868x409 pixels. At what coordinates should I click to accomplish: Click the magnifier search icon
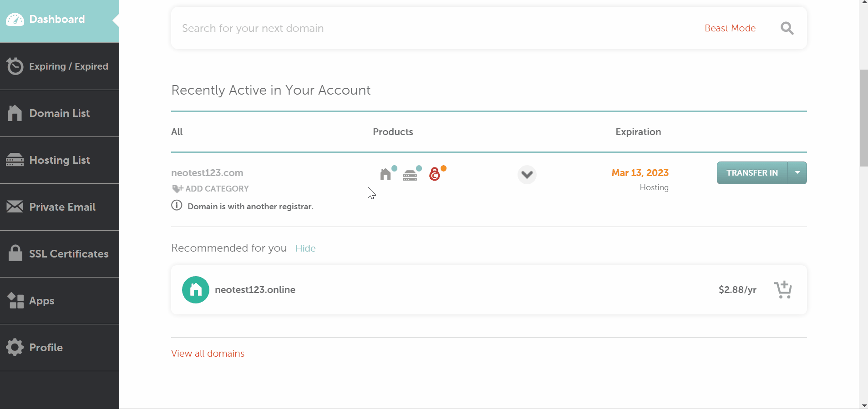coord(787,28)
